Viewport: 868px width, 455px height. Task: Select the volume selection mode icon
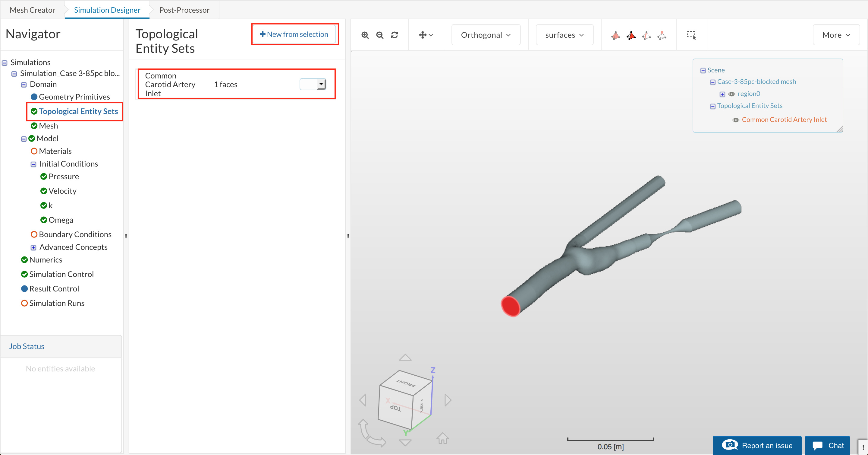[x=616, y=35]
